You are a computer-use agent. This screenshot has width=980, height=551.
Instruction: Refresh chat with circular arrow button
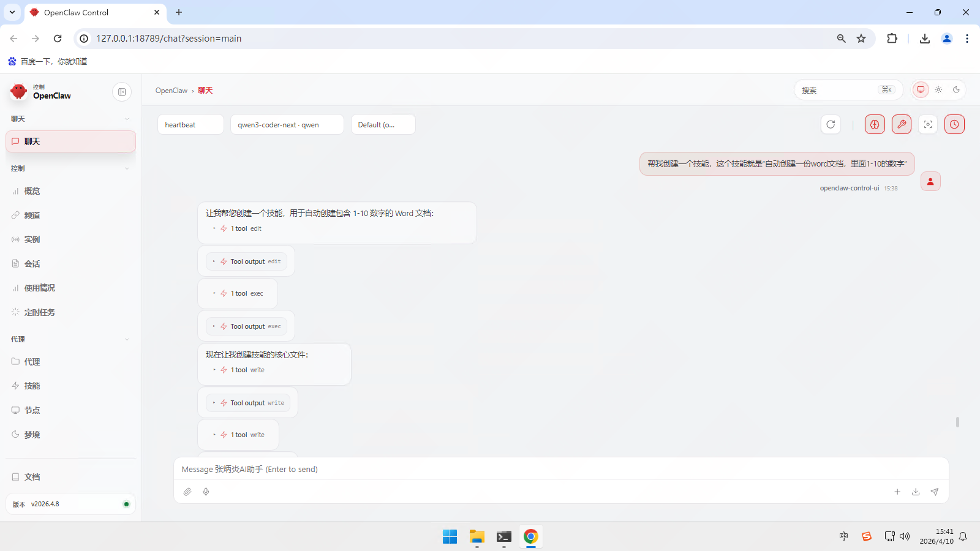point(831,124)
